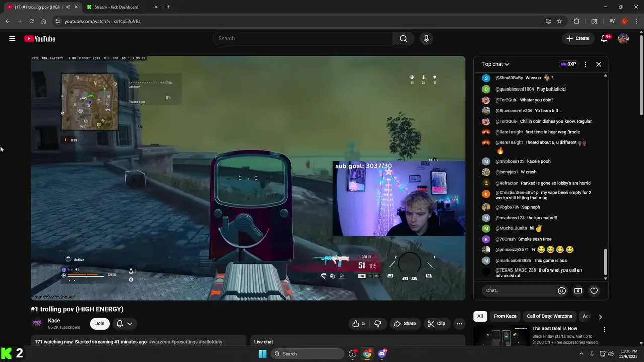
Task: Open a new Chrome tab
Action: 168,7
